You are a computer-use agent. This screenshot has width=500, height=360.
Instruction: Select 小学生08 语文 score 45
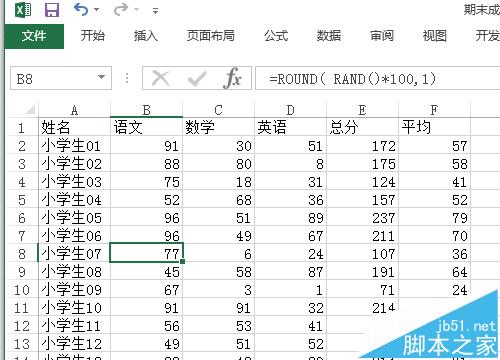click(x=146, y=272)
